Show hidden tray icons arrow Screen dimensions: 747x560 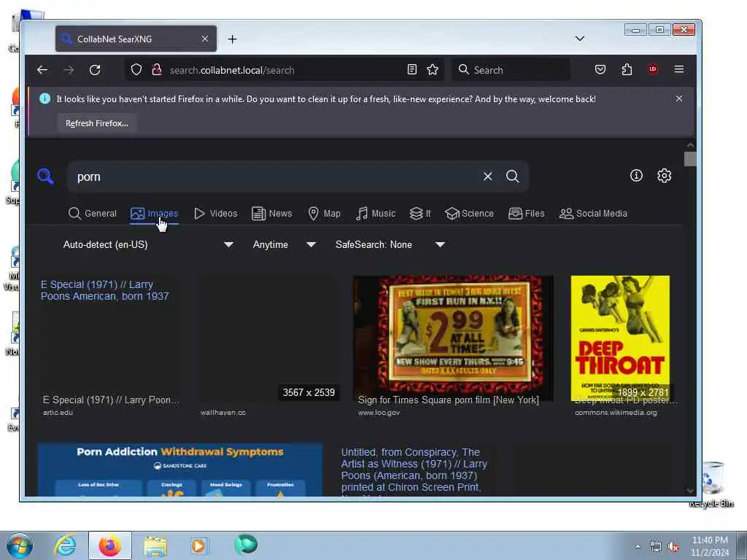click(x=638, y=547)
